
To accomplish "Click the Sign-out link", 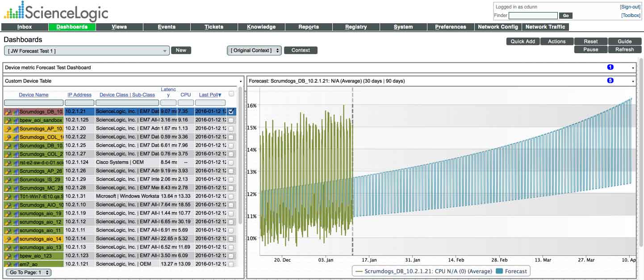I will (630, 7).
